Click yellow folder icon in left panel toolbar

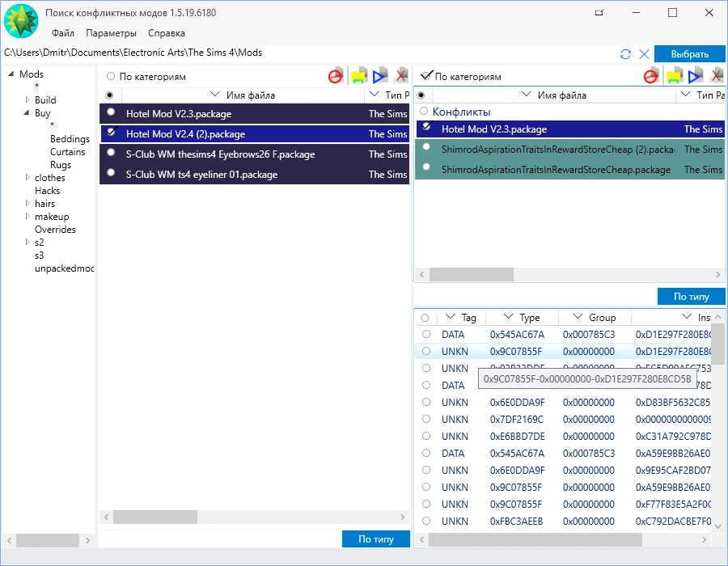tap(359, 76)
